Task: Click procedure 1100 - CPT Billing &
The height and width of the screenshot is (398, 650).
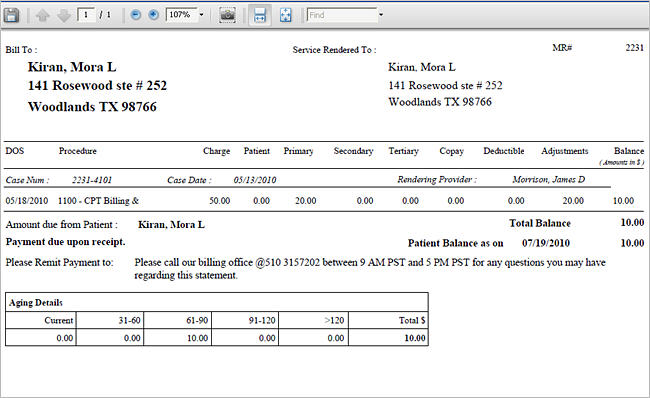Action: [x=98, y=201]
